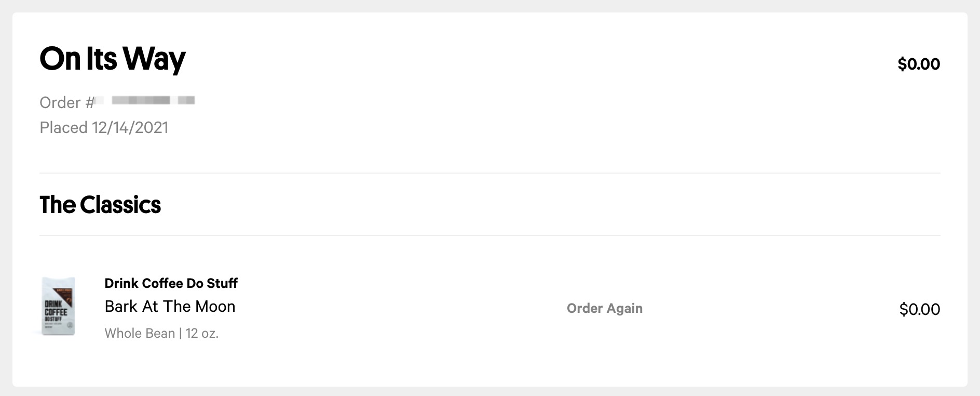The width and height of the screenshot is (980, 396).
Task: Click the date 12/14/2021
Action: tap(130, 128)
